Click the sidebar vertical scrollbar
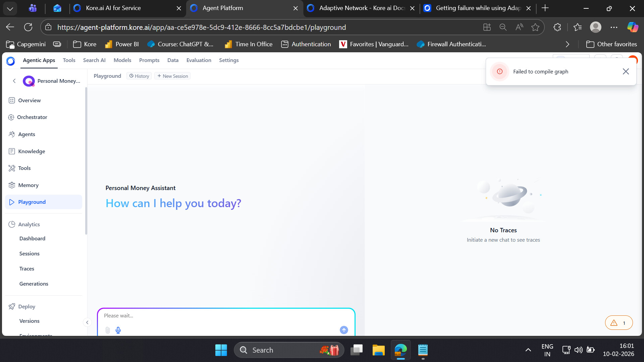Viewport: 644px width, 362px height. coord(86,161)
